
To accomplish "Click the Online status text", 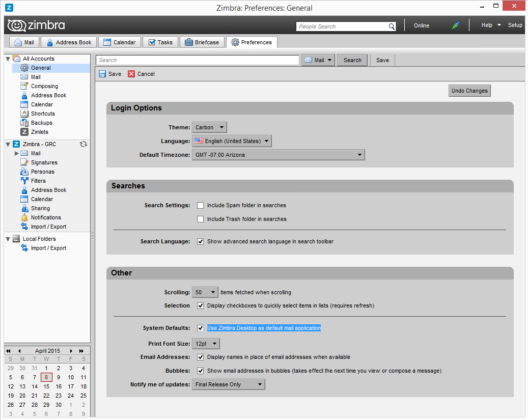I will pyautogui.click(x=421, y=25).
